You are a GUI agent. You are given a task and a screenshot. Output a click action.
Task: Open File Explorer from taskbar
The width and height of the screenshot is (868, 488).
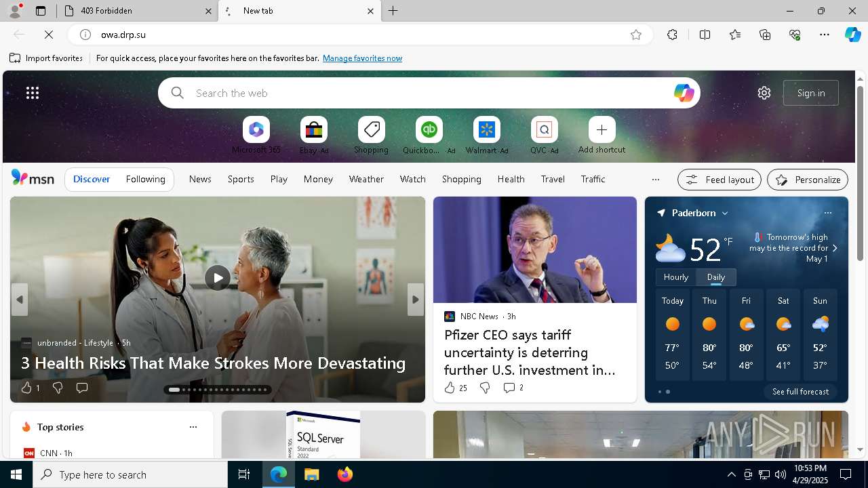pos(312,474)
